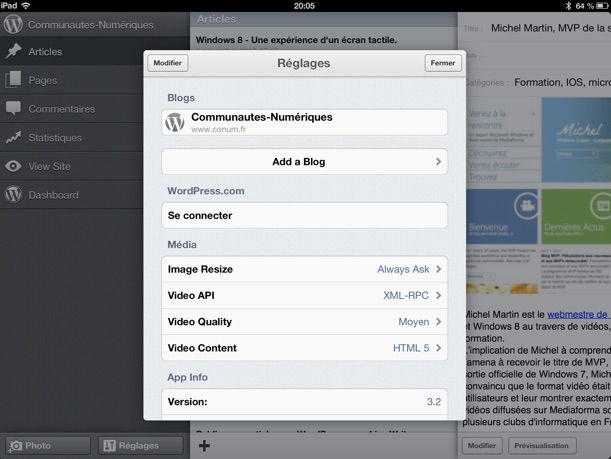Click the Video Content label
This screenshot has width=611, height=459.
click(202, 348)
